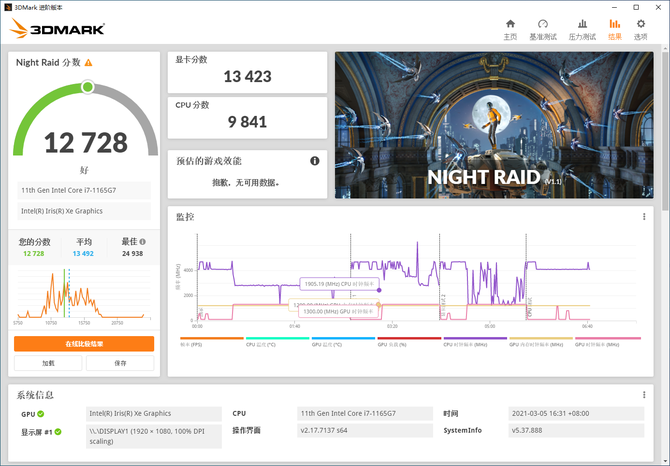Toggle the GPU load (%) legend series
The width and height of the screenshot is (670, 466).
tap(409, 341)
